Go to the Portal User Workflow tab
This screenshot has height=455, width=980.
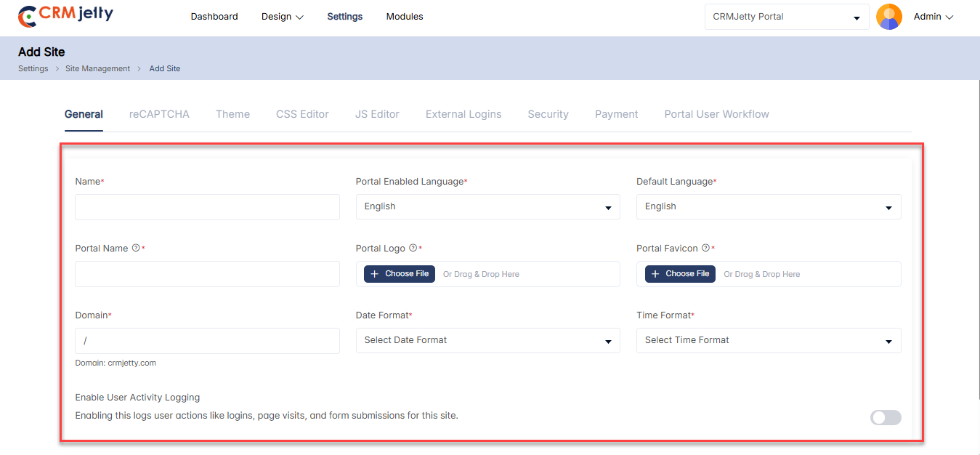(x=716, y=114)
